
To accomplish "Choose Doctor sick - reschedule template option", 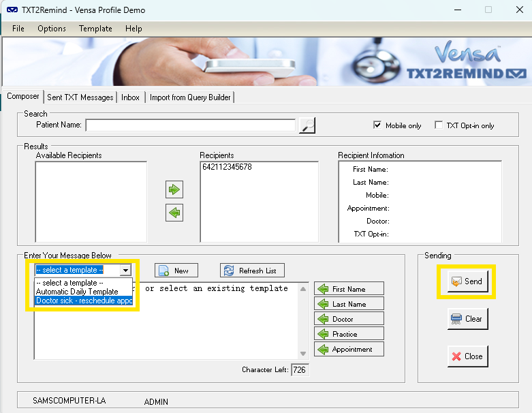I will coord(84,301).
